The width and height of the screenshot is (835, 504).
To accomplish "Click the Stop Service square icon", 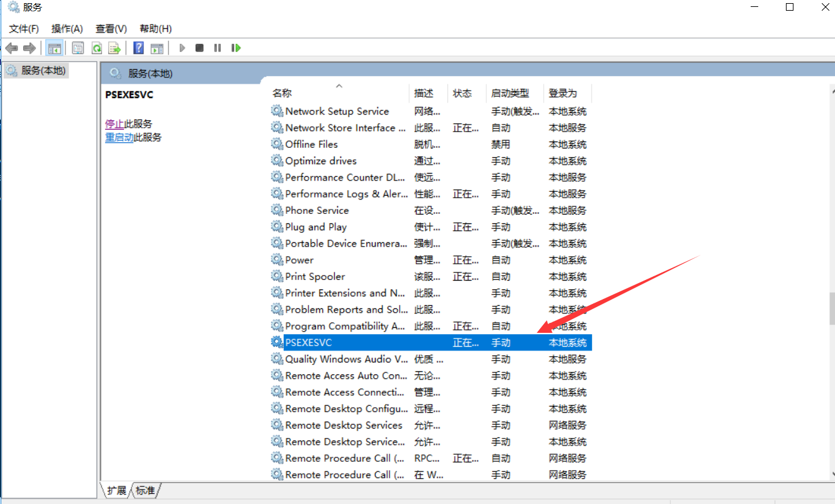I will pyautogui.click(x=199, y=48).
